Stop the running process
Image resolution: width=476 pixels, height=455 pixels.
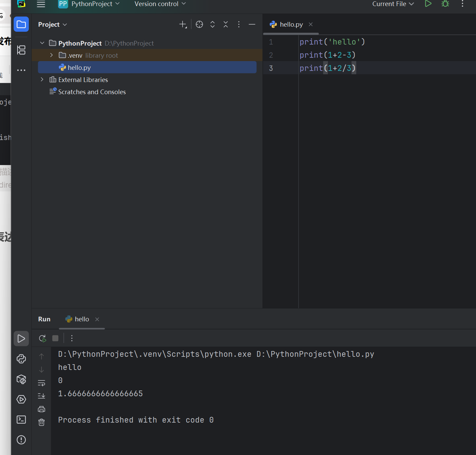pos(55,338)
